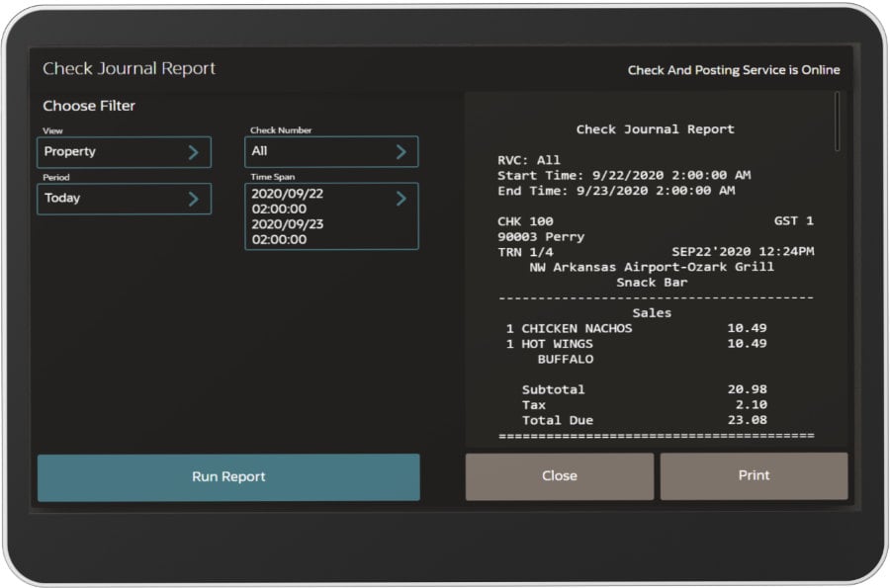The width and height of the screenshot is (890, 588).
Task: Open the Check Number filter set to All
Action: tap(331, 151)
